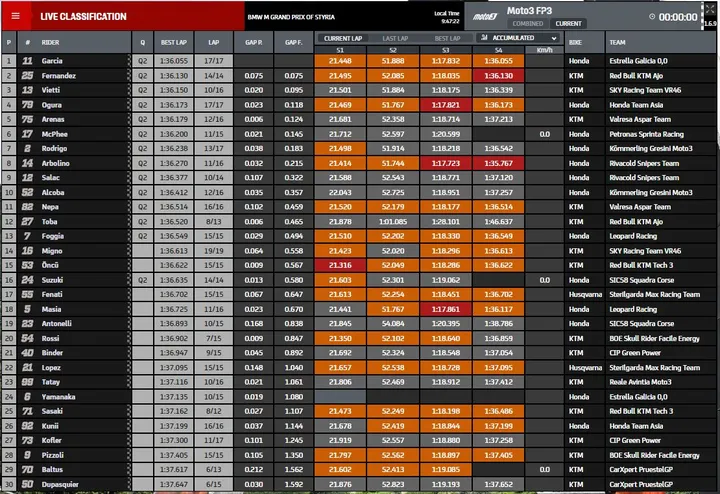Click the LAP column header
Viewport: 720px width, 494px height.
214,42
